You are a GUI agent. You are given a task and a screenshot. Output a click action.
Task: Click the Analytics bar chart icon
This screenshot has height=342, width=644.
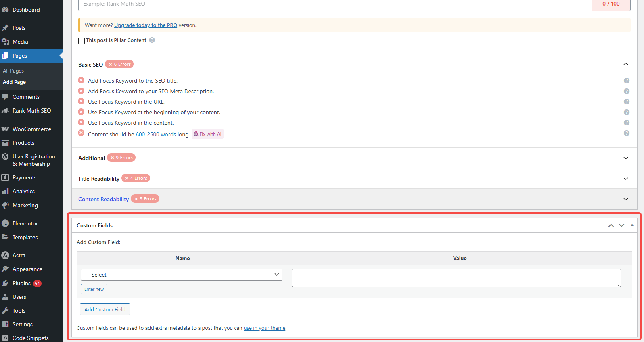5,191
